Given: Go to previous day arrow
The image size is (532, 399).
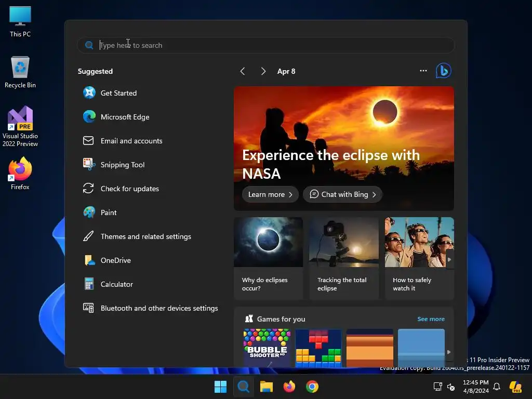Looking at the screenshot, I should [x=242, y=71].
